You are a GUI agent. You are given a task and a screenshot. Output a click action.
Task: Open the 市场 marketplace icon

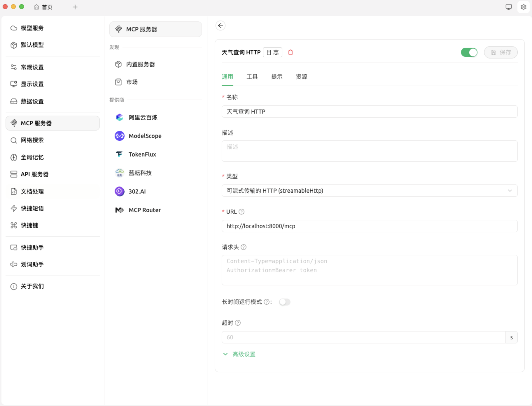(118, 82)
